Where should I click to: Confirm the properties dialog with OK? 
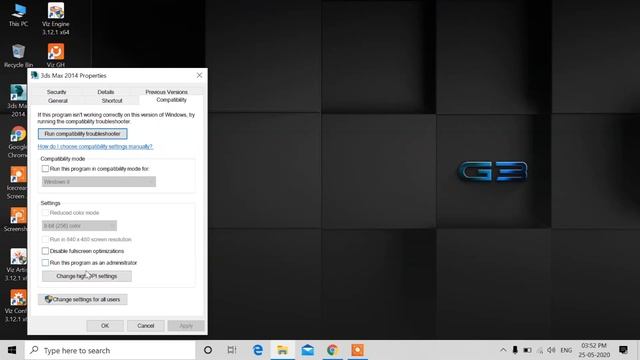point(105,326)
